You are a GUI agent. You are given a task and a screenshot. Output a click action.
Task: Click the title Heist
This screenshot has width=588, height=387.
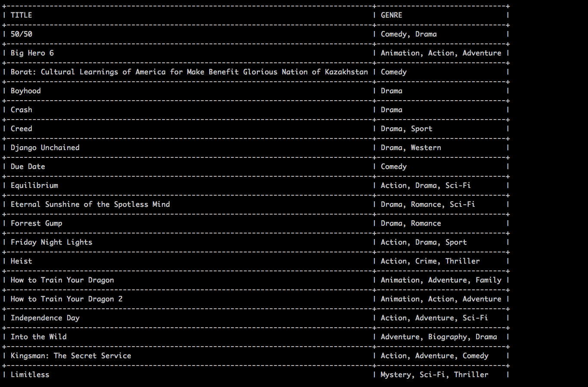(21, 261)
